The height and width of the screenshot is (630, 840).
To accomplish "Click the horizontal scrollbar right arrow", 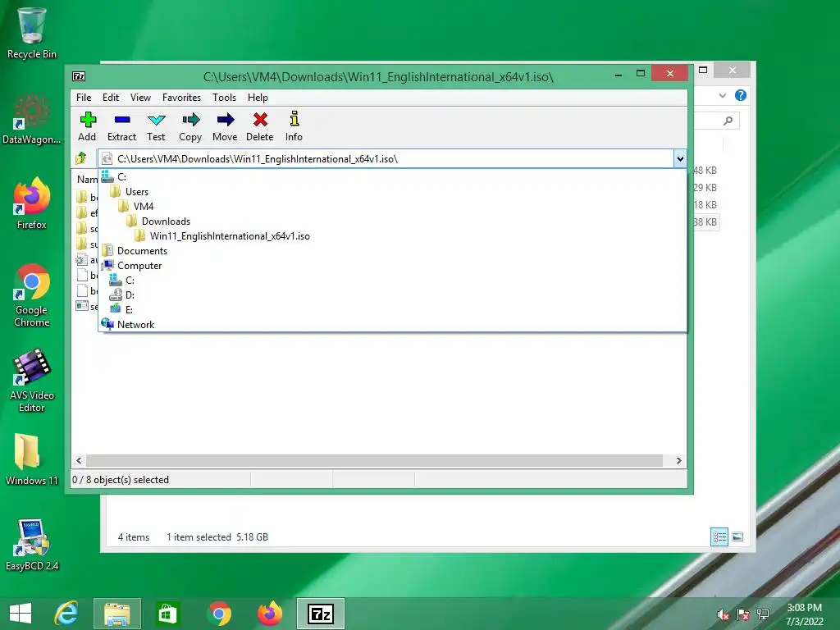I will (x=678, y=461).
